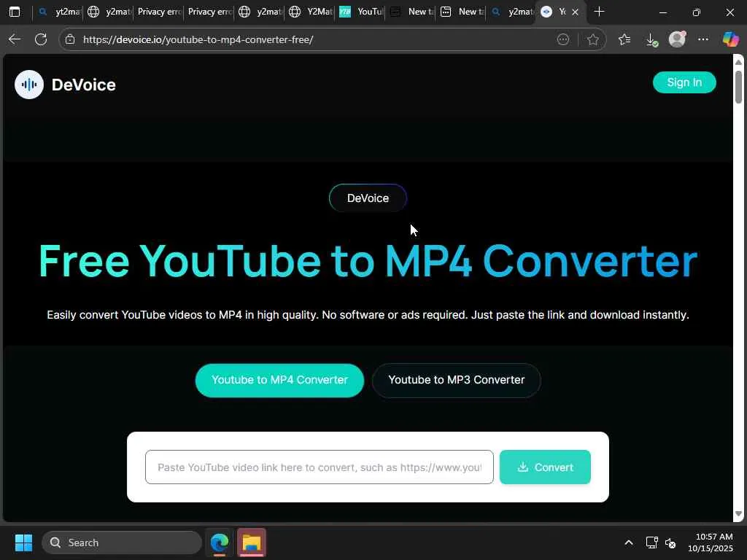Viewport: 747px width, 560px height.
Task: Open Microsoft Edge from taskbar
Action: [220, 542]
